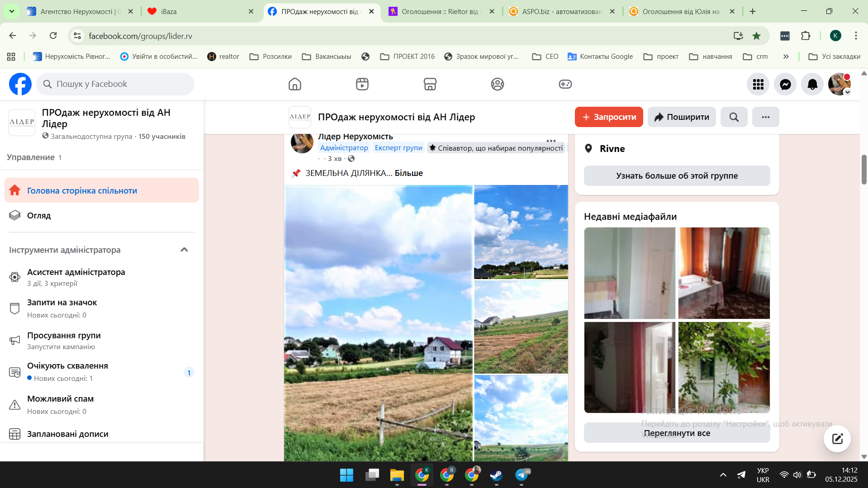
Task: Expand hidden bookmarks overflow chevron
Action: click(x=786, y=57)
